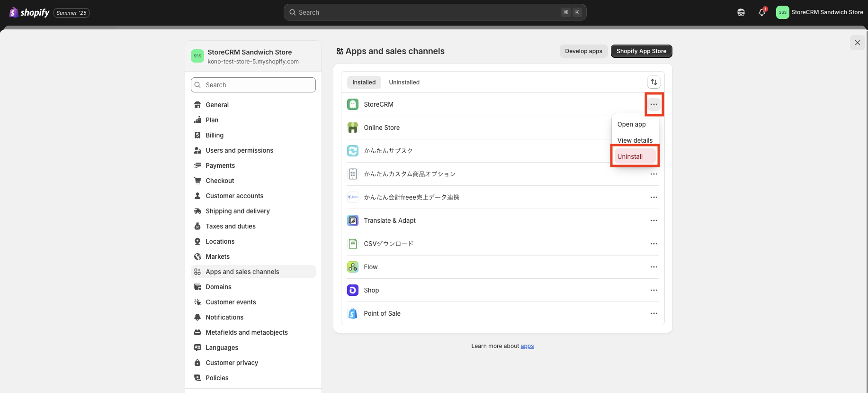Screen dimensions: 868x393
Task: Open the StoreCRM three-dot menu
Action: tap(654, 104)
